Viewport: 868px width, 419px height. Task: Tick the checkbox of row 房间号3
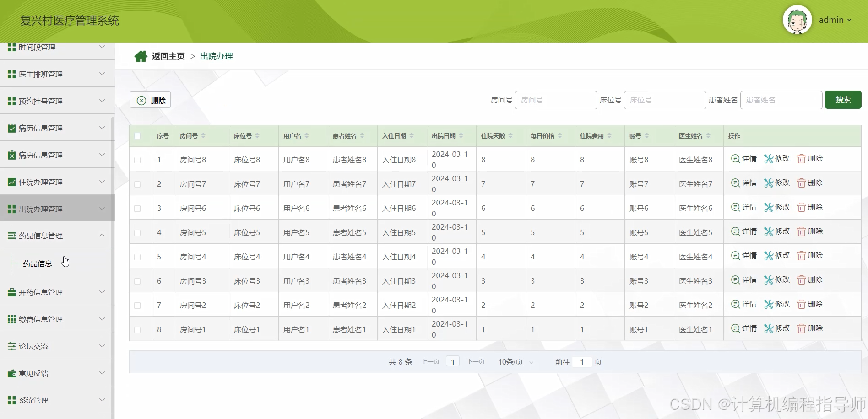[x=137, y=281]
